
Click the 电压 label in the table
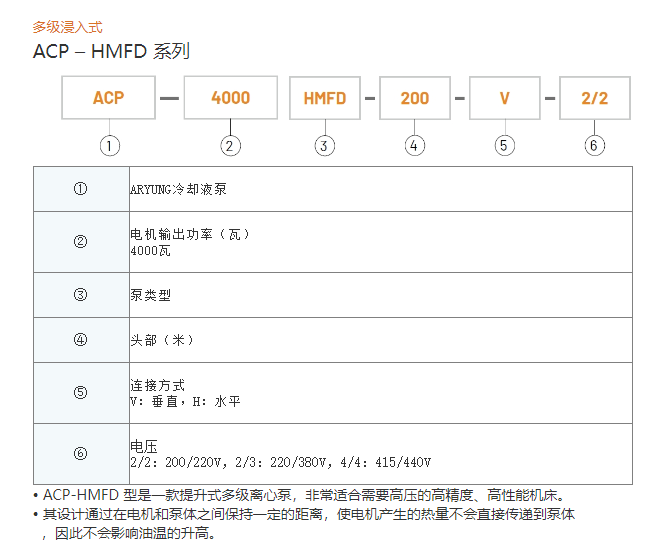[144, 446]
